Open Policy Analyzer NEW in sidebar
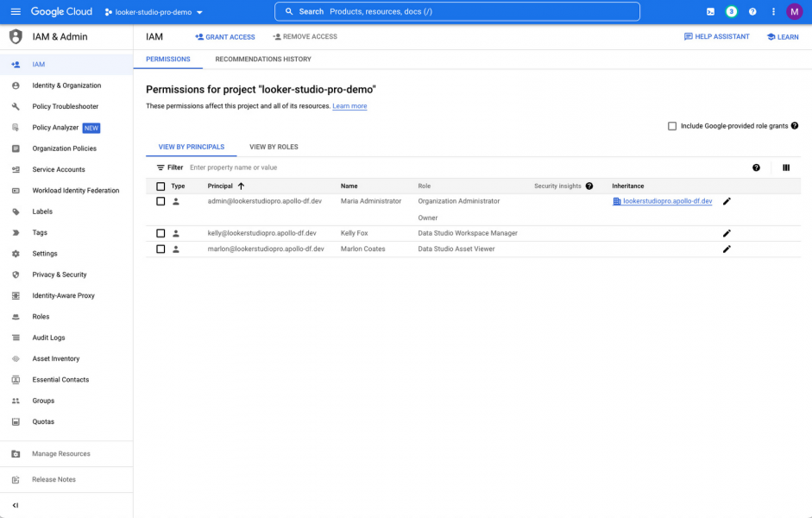 click(66, 128)
